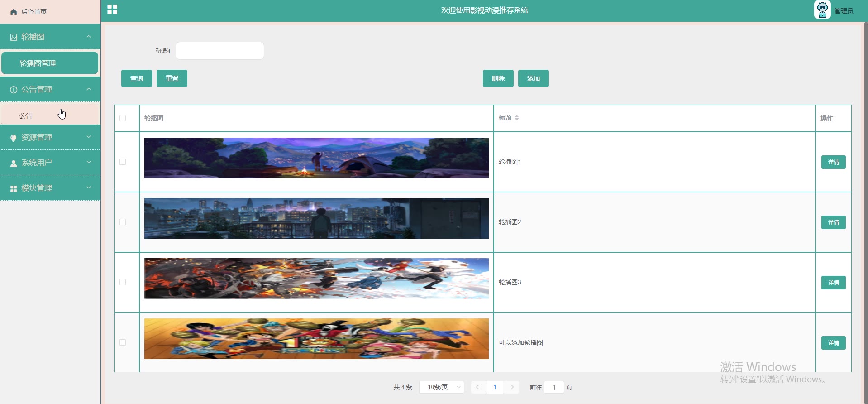
Task: Open 详情 for 轮播图2
Action: pos(834,222)
